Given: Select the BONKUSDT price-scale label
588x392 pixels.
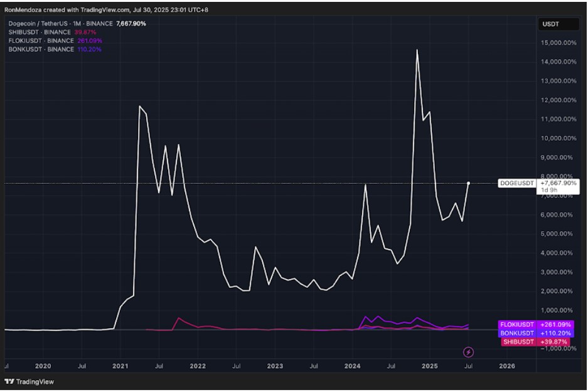Looking at the screenshot, I should (516, 333).
